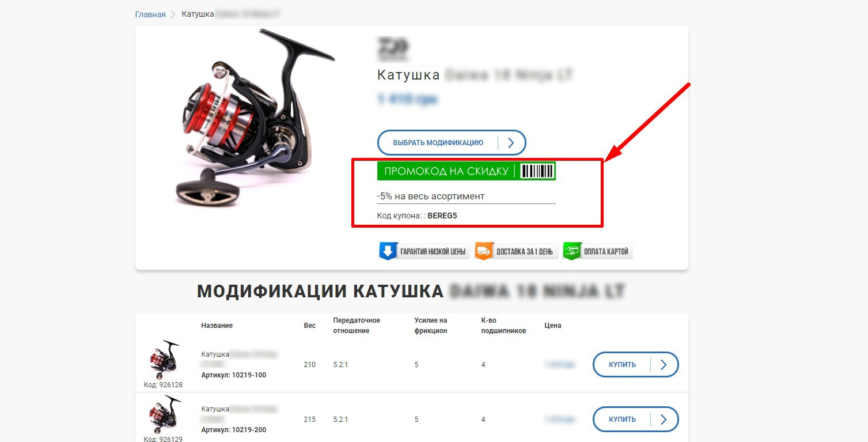Click the Выбрать модификацию button

tap(452, 143)
